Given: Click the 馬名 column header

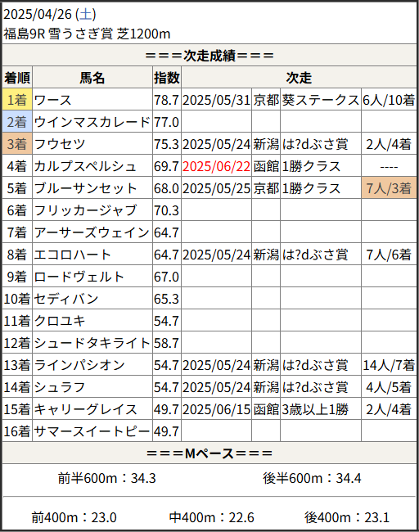Looking at the screenshot, I should pos(92,78).
